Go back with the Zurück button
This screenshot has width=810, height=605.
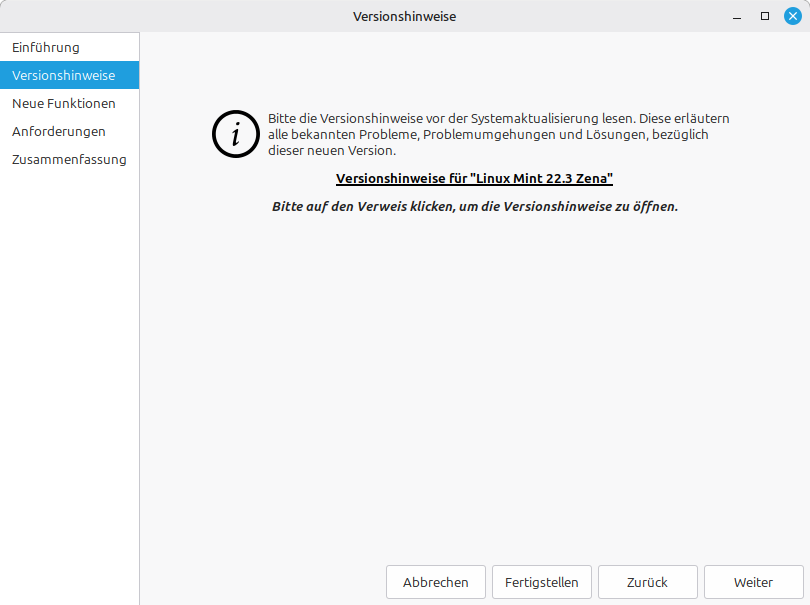pyautogui.click(x=647, y=582)
